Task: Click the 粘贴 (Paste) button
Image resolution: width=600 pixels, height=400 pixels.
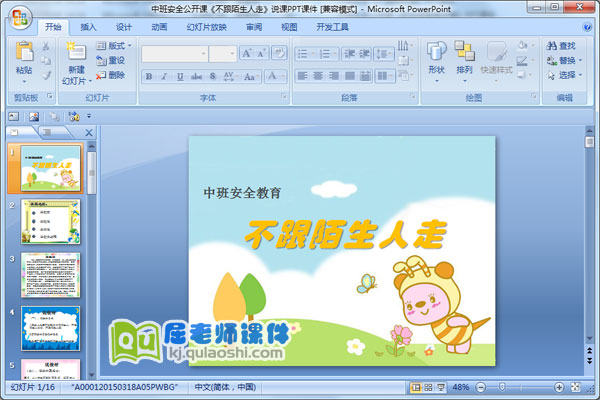Action: click(24, 58)
